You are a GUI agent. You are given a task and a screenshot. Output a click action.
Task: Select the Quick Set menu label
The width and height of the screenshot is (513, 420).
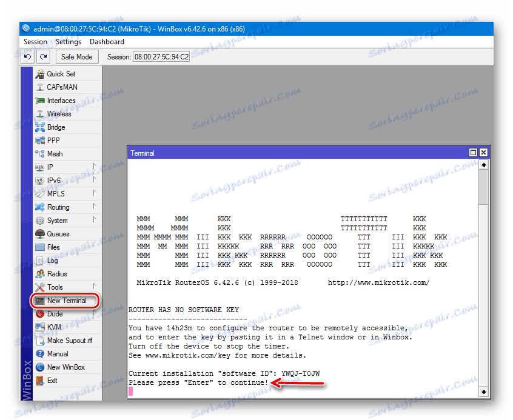[x=61, y=74]
